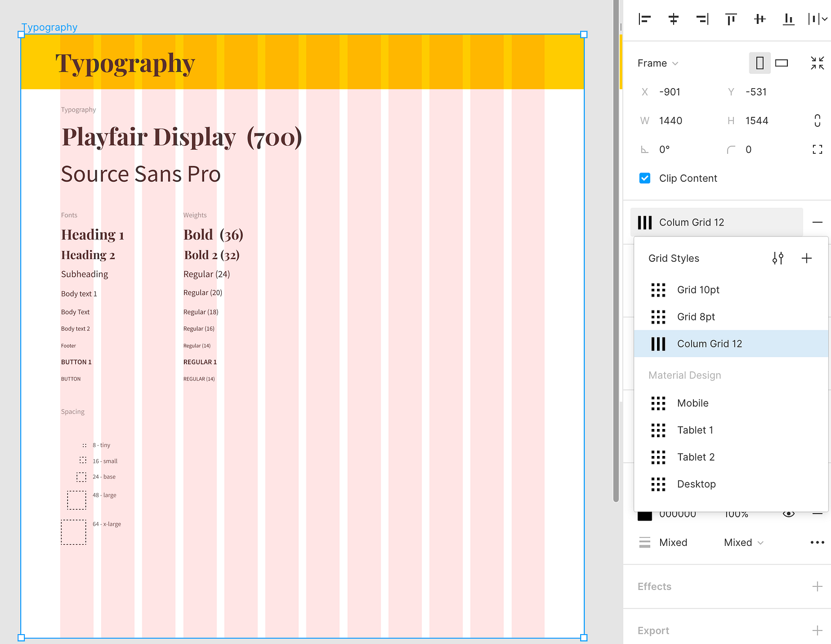831x644 pixels.
Task: Select the Tablet 1 grid style
Action: pos(731,430)
